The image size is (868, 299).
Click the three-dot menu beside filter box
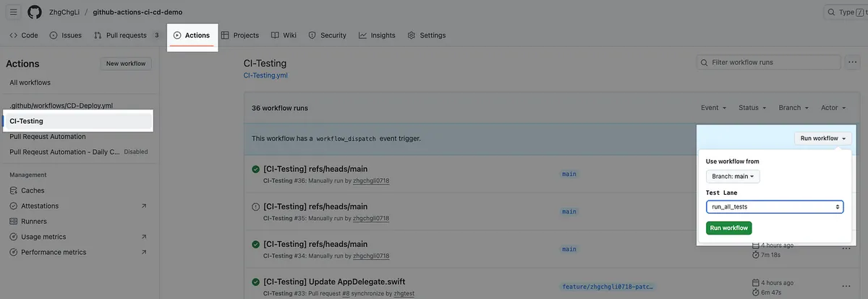[x=853, y=62]
